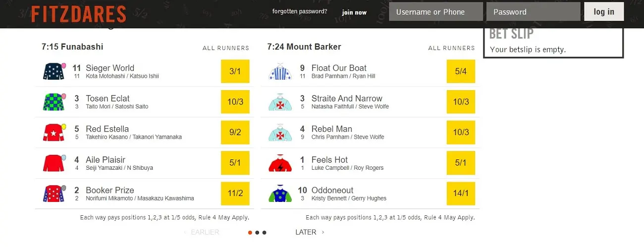The width and height of the screenshot is (644, 247).
Task: Click Red Estella's red star silks icon
Action: click(x=54, y=132)
